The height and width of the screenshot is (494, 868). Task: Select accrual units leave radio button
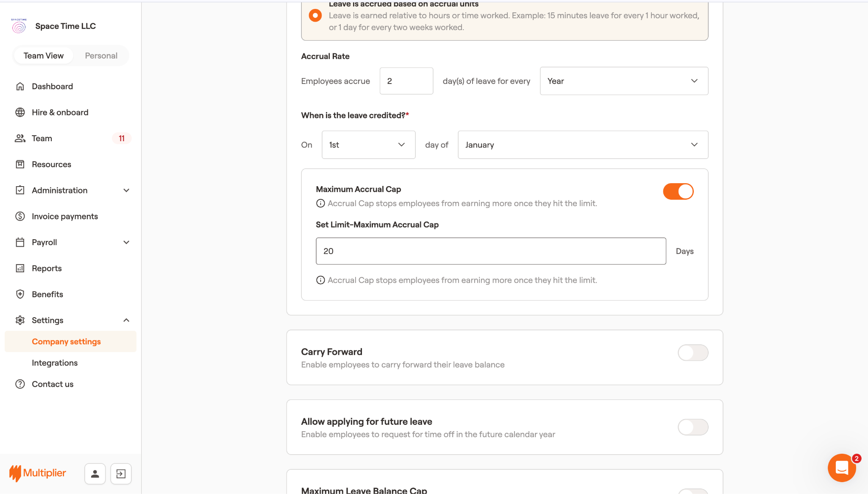315,16
